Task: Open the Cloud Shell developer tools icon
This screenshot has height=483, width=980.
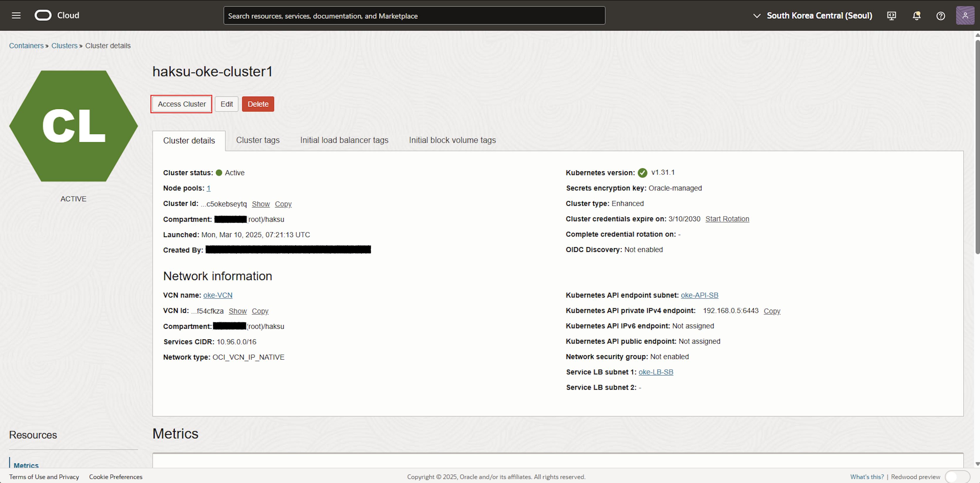Action: tap(891, 16)
